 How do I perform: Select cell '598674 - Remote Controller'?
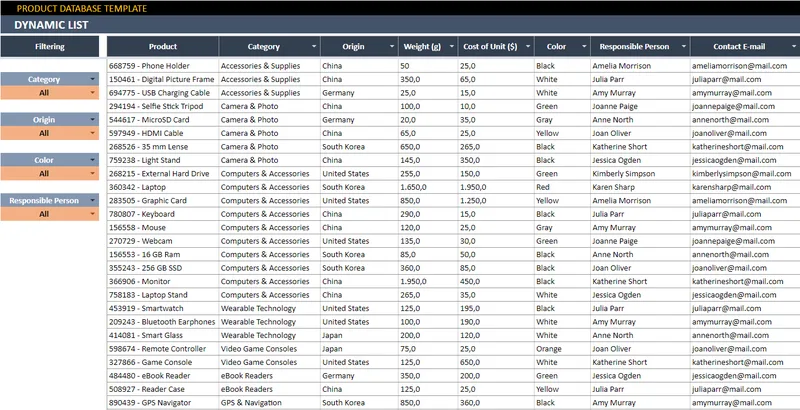coord(163,349)
